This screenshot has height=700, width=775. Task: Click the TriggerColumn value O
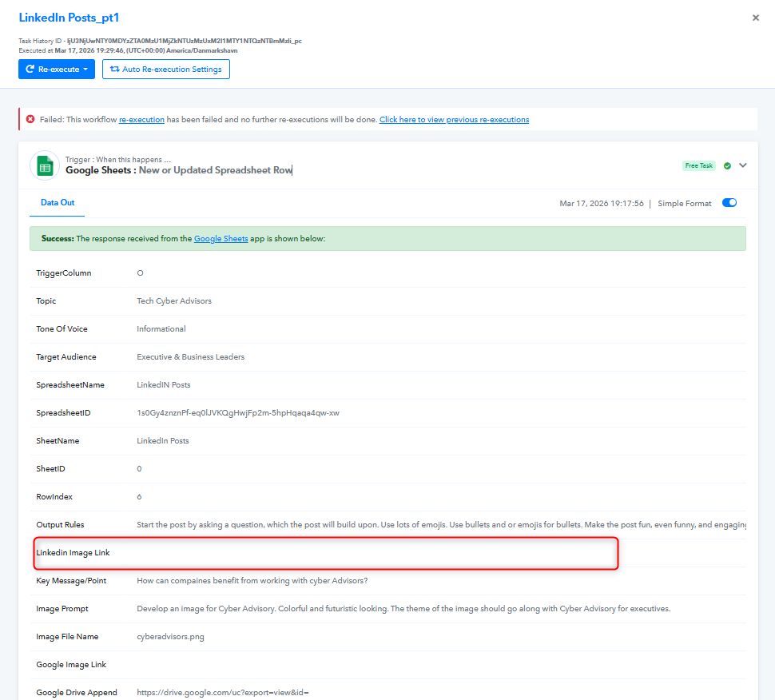point(140,273)
